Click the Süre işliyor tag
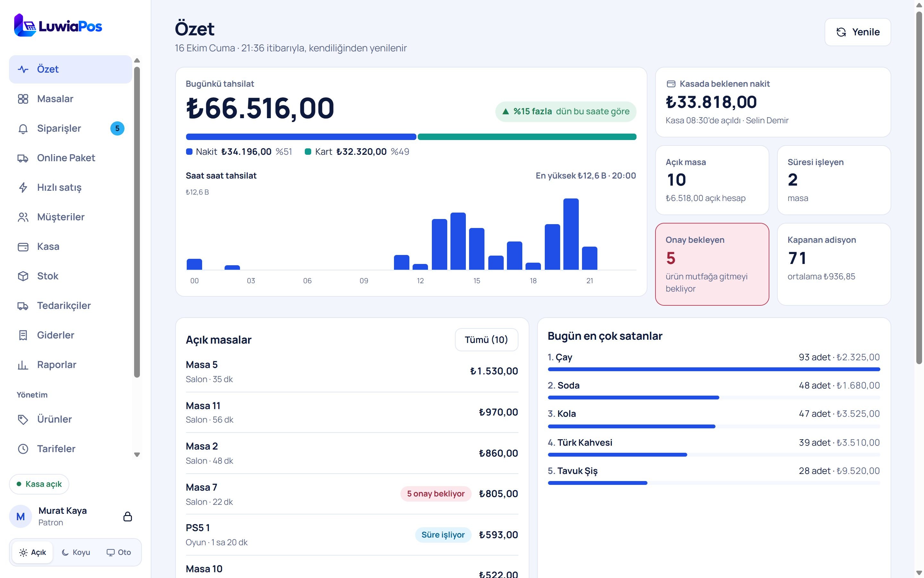Image resolution: width=924 pixels, height=578 pixels. pyautogui.click(x=443, y=535)
